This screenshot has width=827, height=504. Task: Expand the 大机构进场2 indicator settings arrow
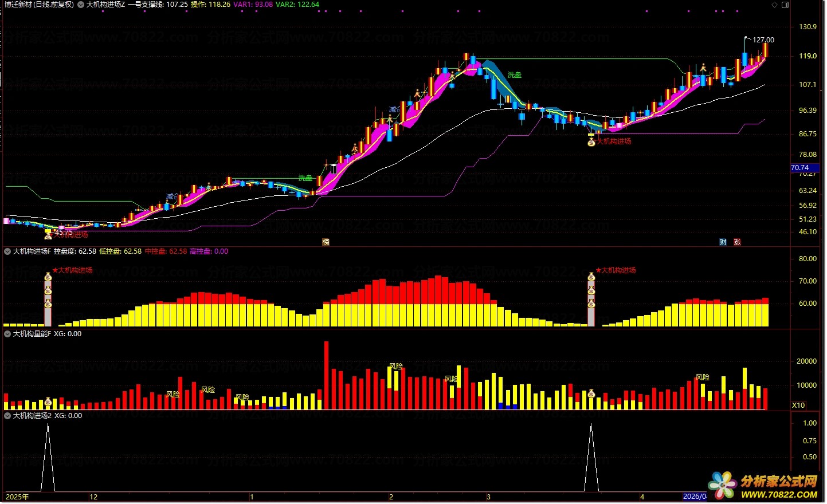pos(7,416)
